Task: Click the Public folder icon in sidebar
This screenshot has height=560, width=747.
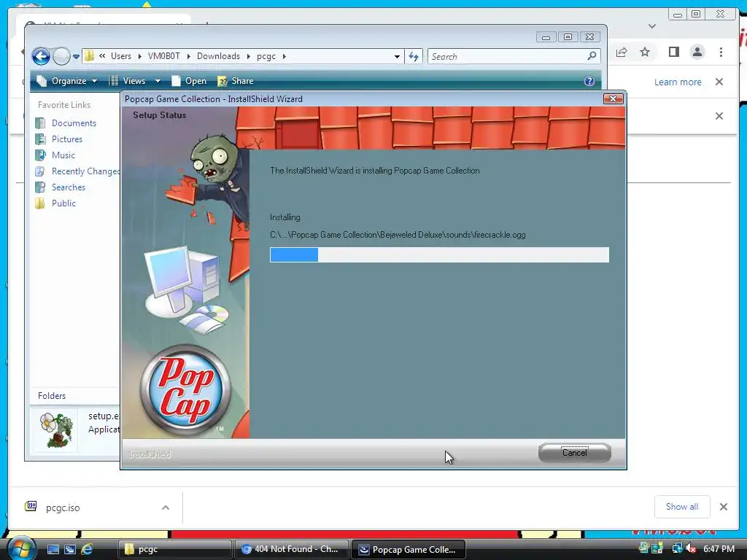Action: click(41, 203)
